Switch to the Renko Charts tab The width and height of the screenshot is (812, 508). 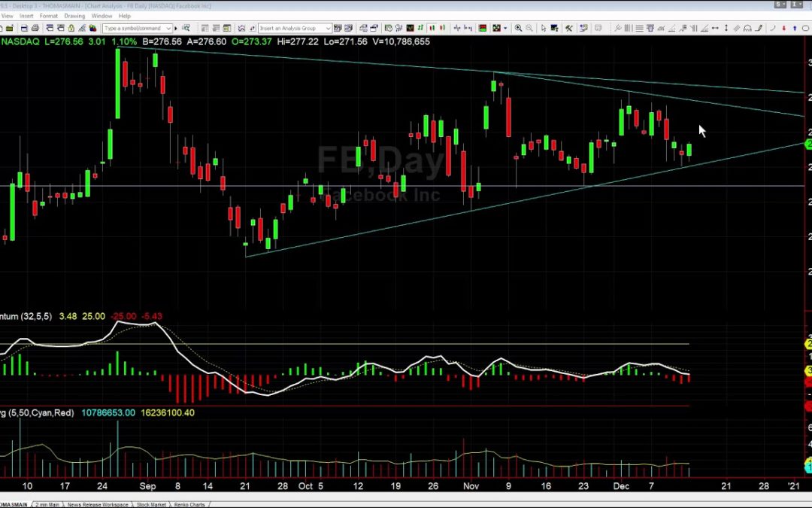pyautogui.click(x=188, y=504)
